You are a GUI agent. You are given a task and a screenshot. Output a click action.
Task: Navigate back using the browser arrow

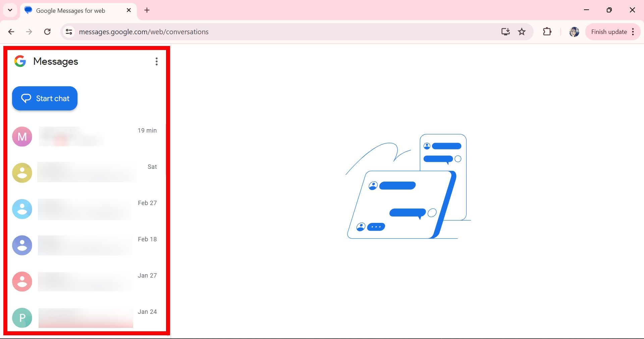pyautogui.click(x=11, y=32)
